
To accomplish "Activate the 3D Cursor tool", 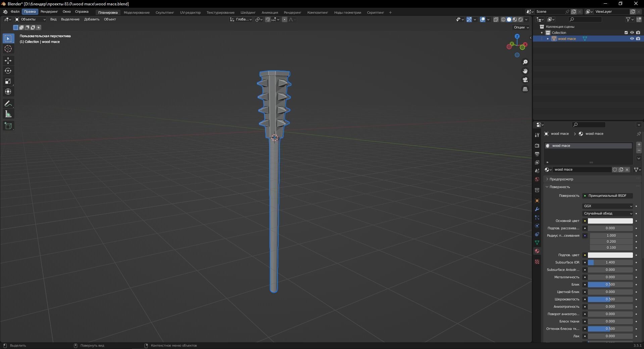I will pos(8,49).
